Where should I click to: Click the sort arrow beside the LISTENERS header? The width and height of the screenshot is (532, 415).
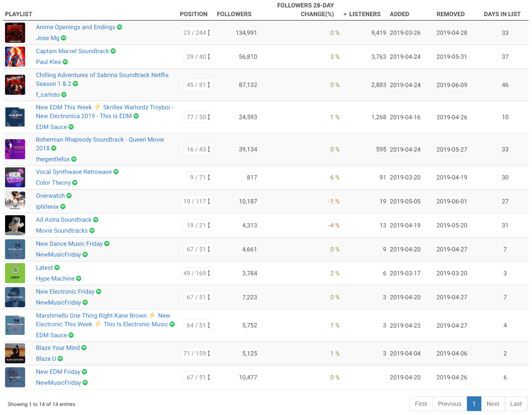pos(345,14)
